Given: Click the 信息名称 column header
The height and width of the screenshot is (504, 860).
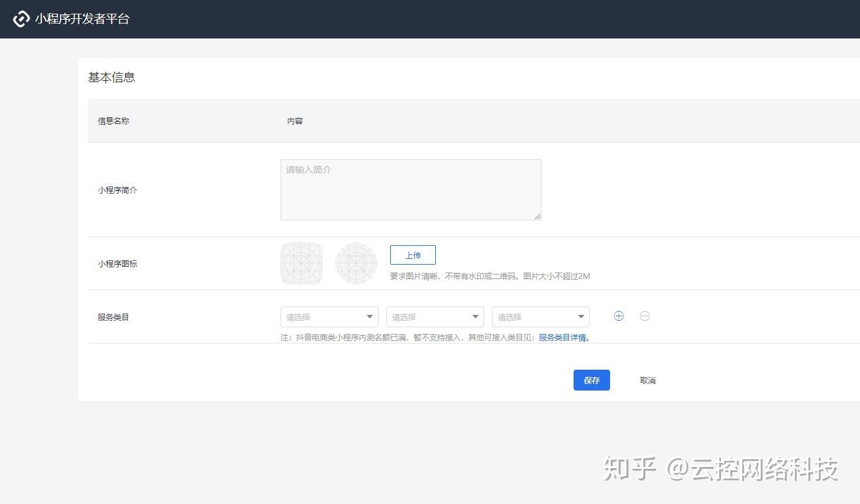Looking at the screenshot, I should [114, 121].
